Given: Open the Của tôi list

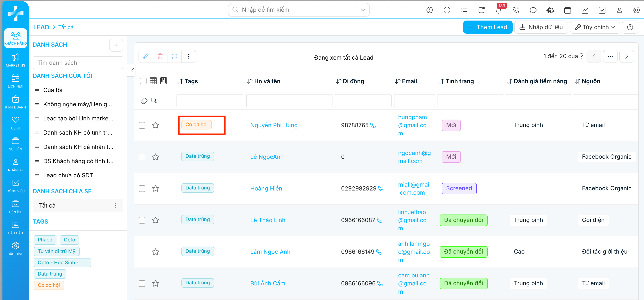Looking at the screenshot, I should tap(53, 90).
